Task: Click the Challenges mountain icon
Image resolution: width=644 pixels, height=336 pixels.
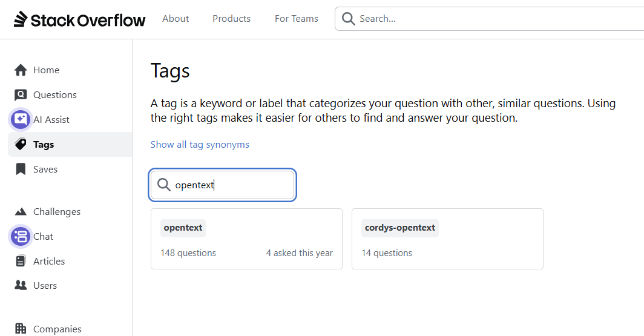Action: 21,211
